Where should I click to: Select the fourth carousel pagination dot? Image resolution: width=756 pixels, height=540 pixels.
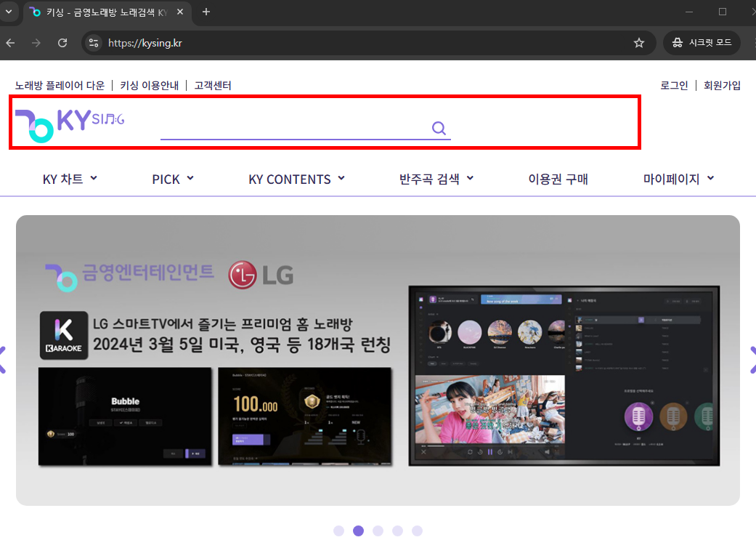[x=398, y=531]
